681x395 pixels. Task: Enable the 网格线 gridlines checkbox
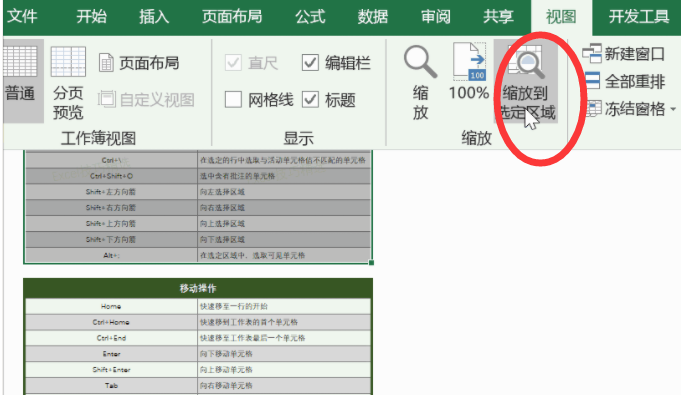[x=233, y=100]
